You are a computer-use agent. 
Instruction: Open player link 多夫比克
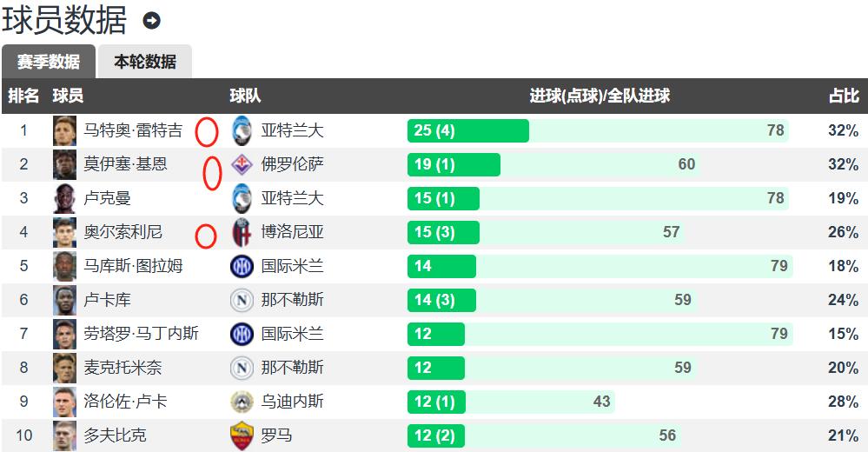click(116, 435)
